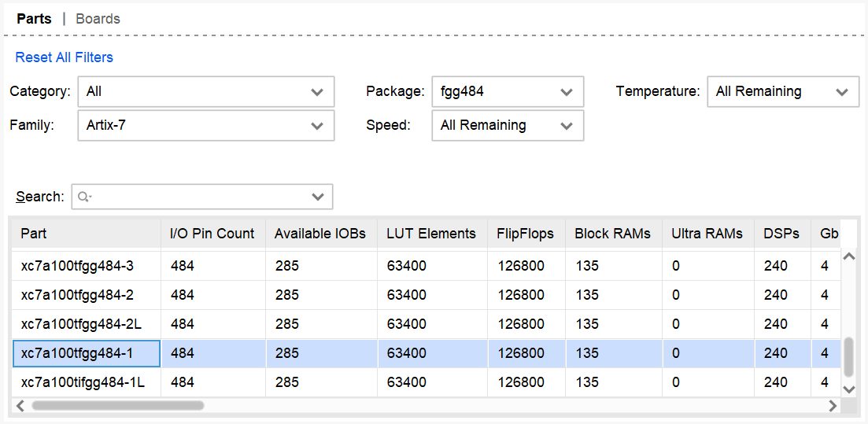The image size is (868, 424).
Task: Click the horizontal scroll right arrow
Action: point(833,406)
